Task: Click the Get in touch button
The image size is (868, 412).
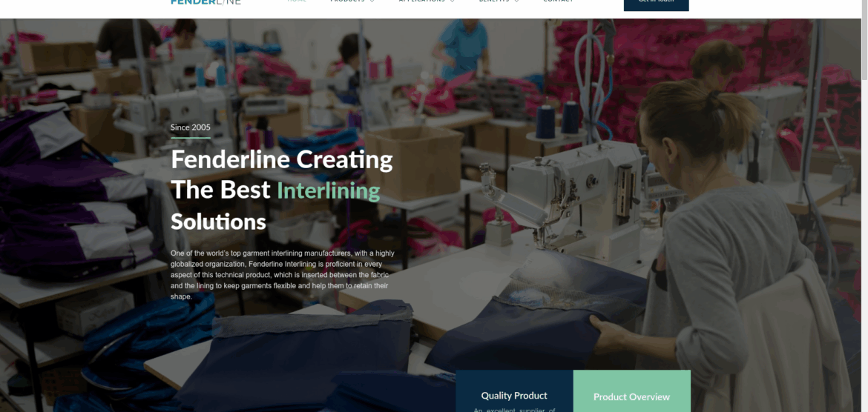Action: click(x=656, y=5)
